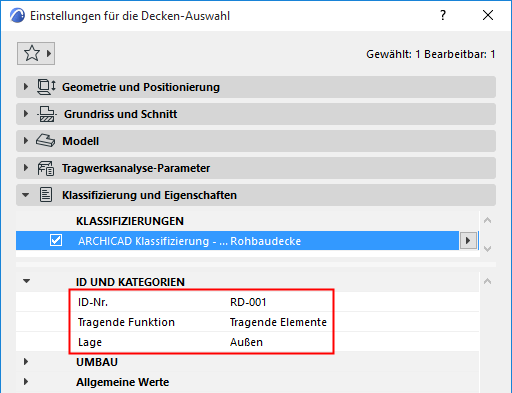Click the KLASSIFIZIERUNGEN heading
Screen dimensions: 512x393
[x=130, y=221]
